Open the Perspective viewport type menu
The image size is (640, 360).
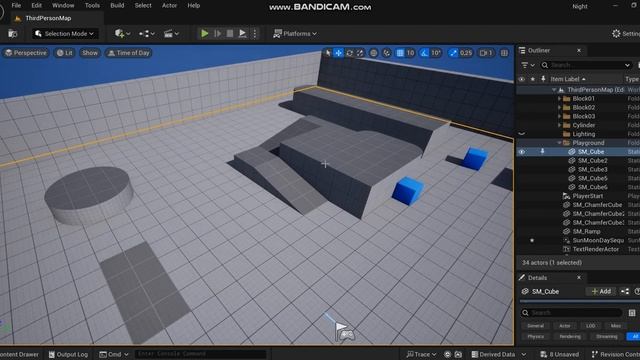26,53
